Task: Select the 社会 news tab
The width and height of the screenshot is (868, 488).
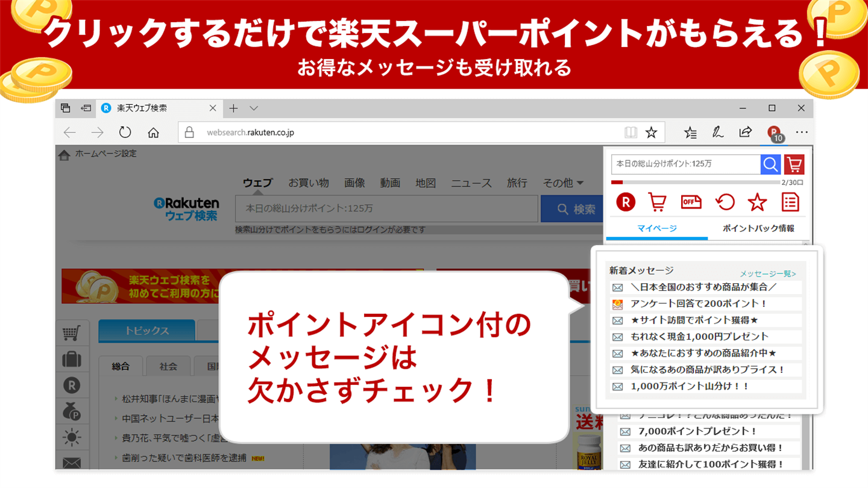Action: point(168,366)
